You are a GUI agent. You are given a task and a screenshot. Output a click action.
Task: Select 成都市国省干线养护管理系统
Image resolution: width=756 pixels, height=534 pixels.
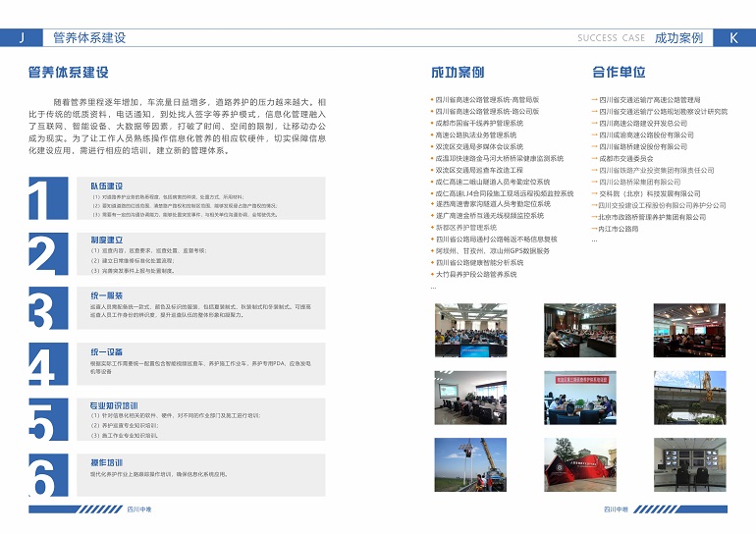[x=479, y=123]
